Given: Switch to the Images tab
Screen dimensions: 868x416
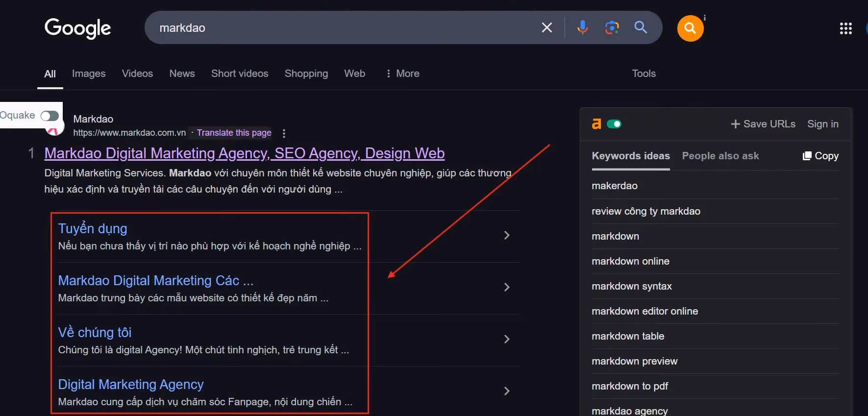Looking at the screenshot, I should coord(89,73).
